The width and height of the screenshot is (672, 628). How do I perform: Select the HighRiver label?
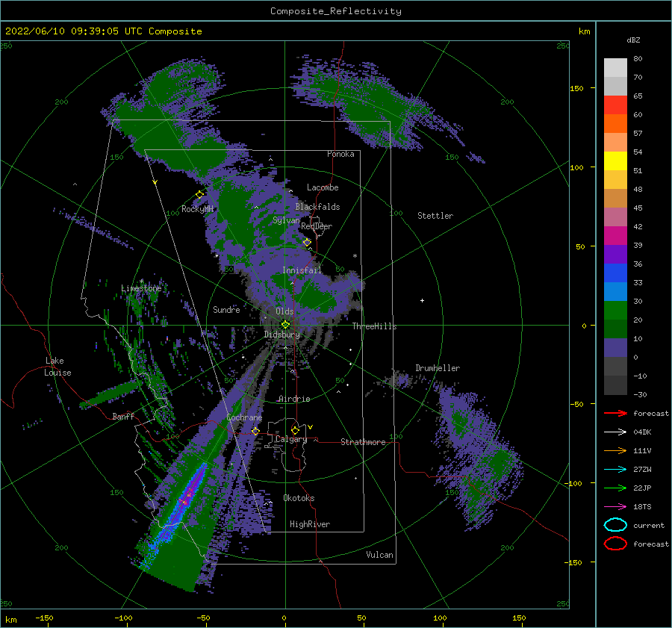[310, 524]
